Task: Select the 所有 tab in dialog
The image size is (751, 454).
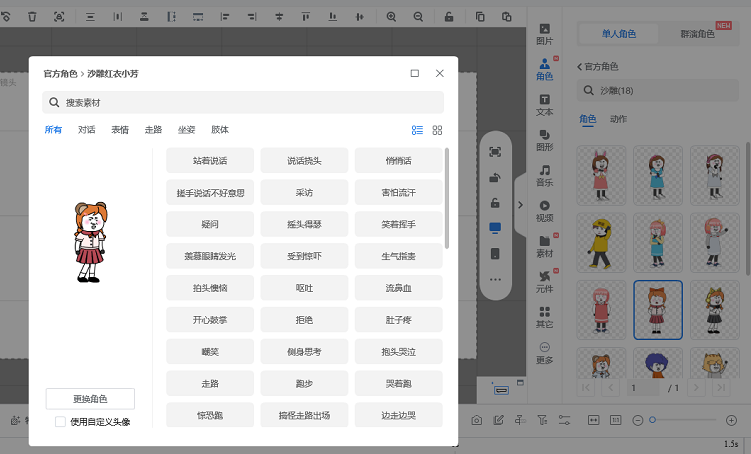Action: [x=53, y=130]
